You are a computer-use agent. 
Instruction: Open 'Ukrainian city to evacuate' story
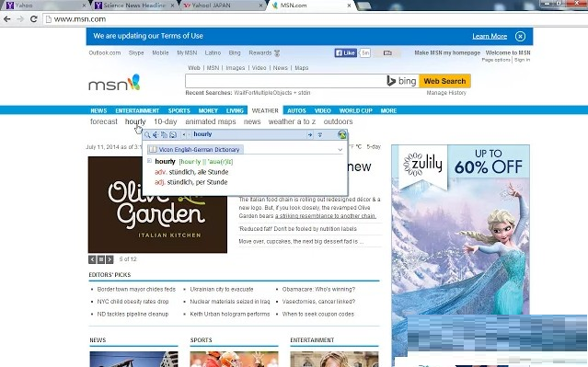pos(221,289)
